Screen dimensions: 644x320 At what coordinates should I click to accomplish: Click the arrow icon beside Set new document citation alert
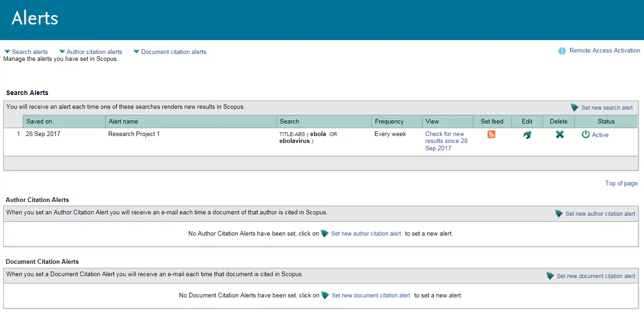pyautogui.click(x=550, y=275)
